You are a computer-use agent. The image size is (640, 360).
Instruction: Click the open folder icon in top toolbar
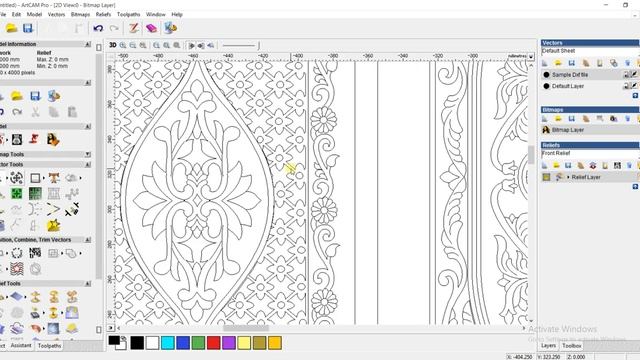[11, 28]
